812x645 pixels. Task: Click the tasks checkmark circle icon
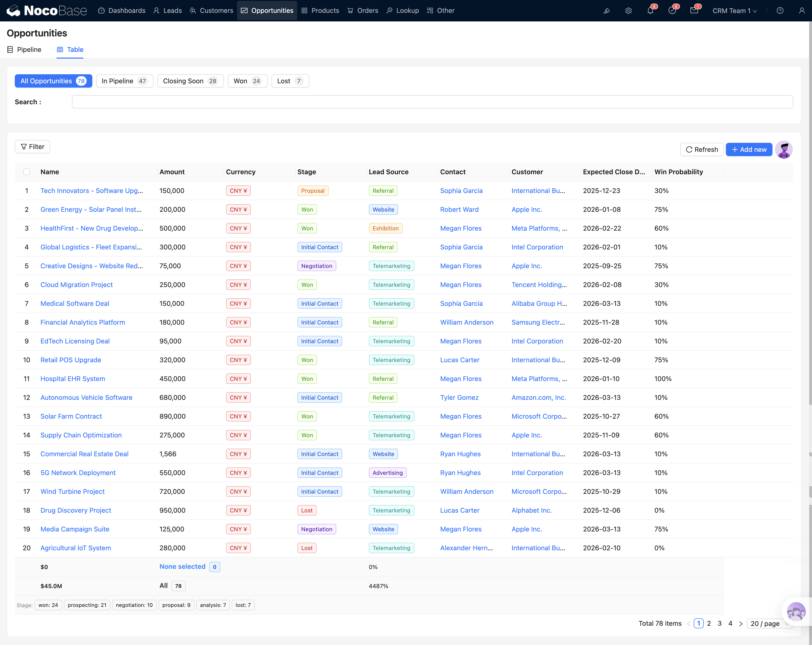672,10
